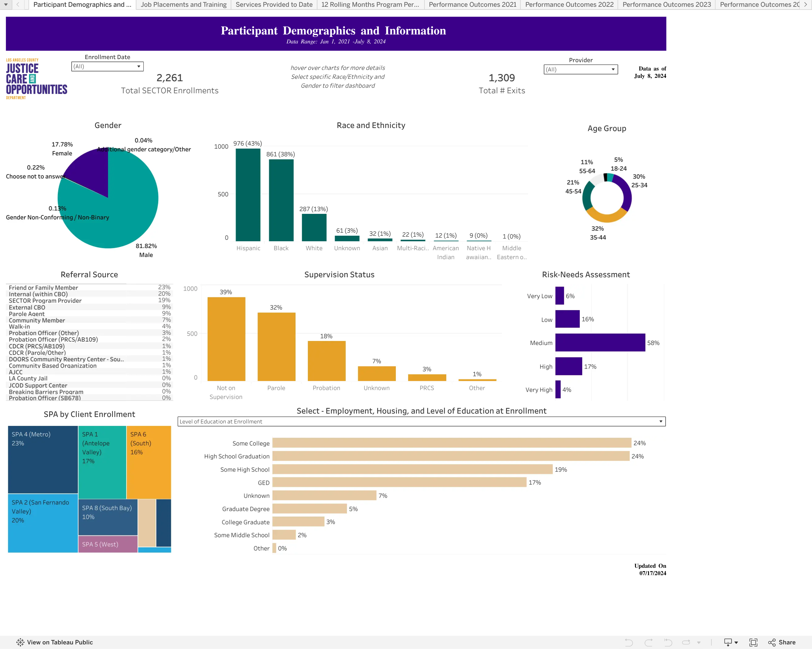This screenshot has width=812, height=649.
Task: Select the Participant Demographics tab
Action: pyautogui.click(x=82, y=5)
